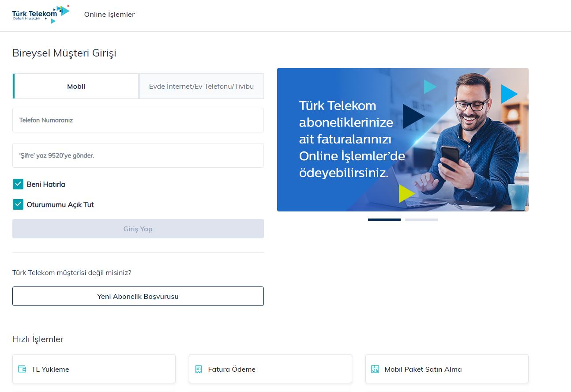Click the icon beside Mobil Paket Satın Alma
Viewport: 571px width, 392px height.
[x=375, y=369]
